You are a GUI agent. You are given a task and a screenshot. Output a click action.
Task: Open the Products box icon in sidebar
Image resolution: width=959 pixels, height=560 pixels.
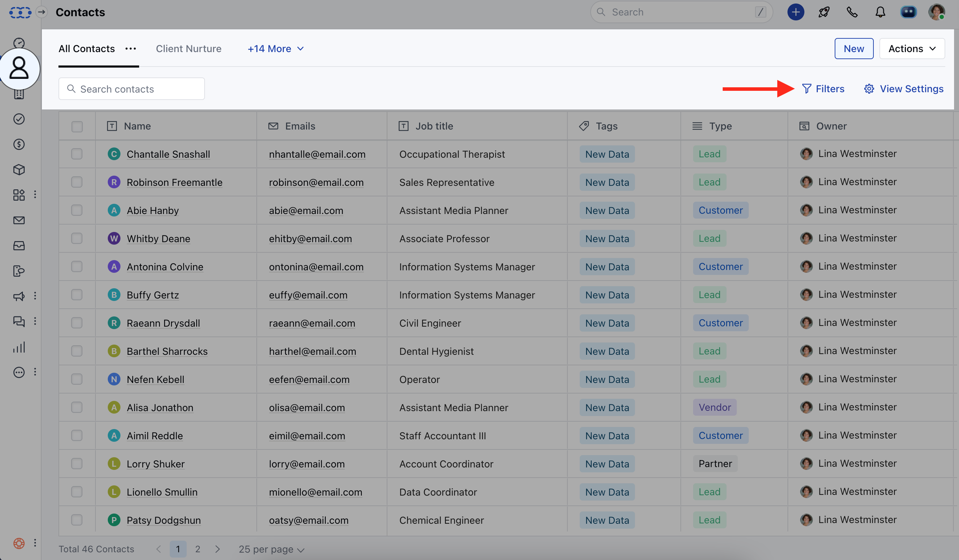point(19,170)
